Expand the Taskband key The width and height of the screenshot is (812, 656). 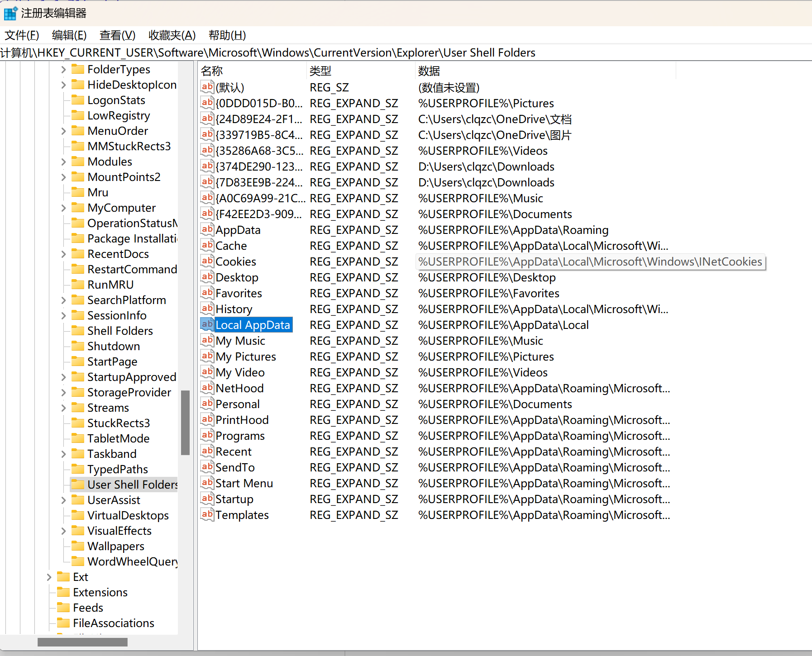tap(63, 454)
